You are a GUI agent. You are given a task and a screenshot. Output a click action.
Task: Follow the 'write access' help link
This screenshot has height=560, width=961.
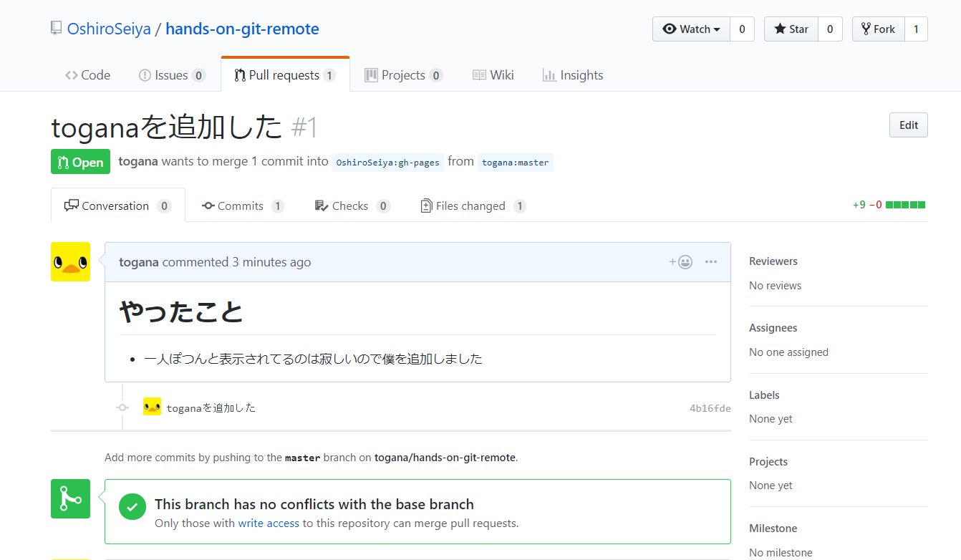click(269, 523)
